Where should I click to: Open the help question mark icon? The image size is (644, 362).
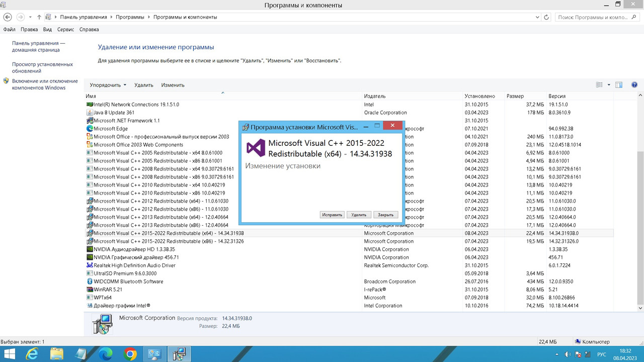coord(634,85)
